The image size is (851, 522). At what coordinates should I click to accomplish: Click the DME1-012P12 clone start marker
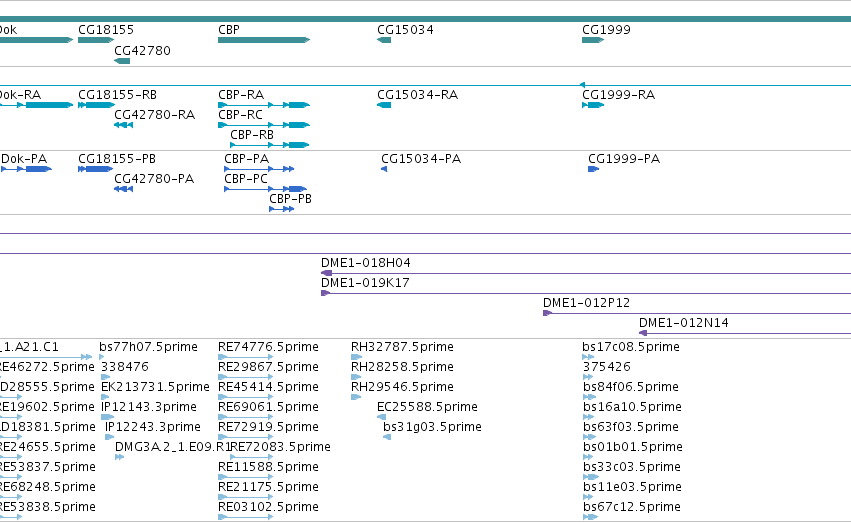point(548,313)
